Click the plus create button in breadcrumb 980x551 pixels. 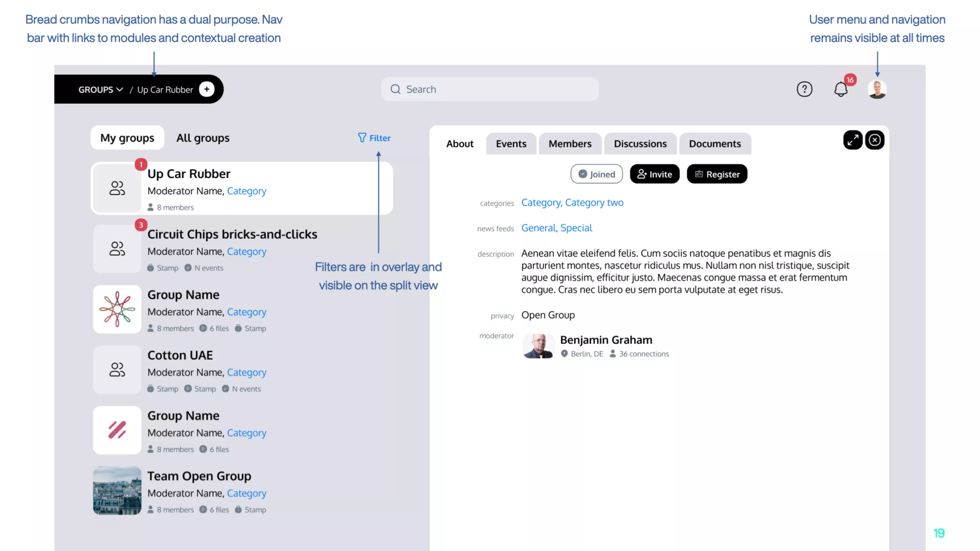207,89
